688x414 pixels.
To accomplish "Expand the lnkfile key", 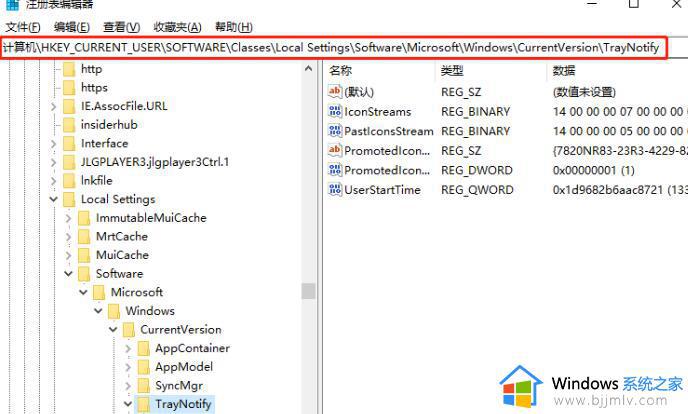I will (x=54, y=181).
